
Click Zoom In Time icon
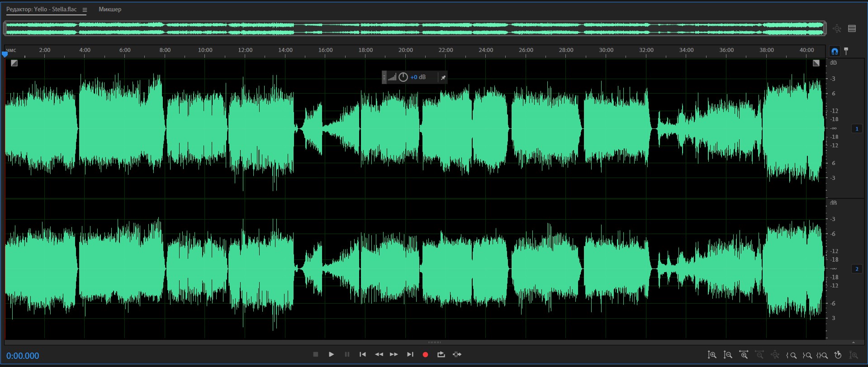click(x=744, y=355)
